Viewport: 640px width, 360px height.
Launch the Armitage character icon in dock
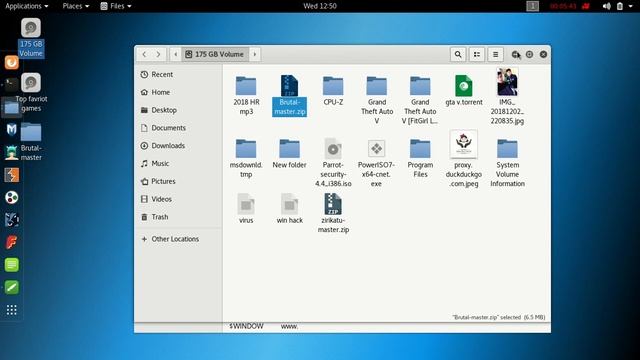pyautogui.click(x=11, y=152)
